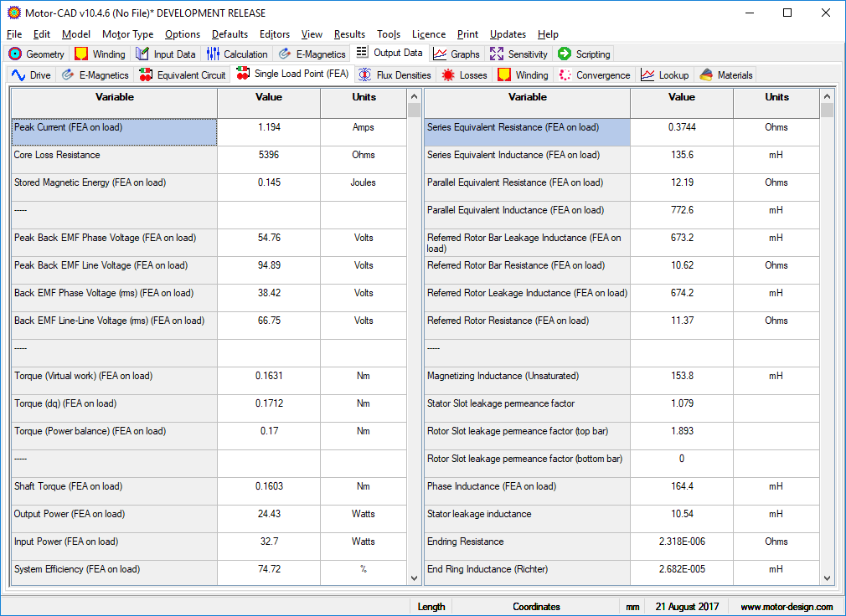Click the right table's Value column header

pos(682,103)
